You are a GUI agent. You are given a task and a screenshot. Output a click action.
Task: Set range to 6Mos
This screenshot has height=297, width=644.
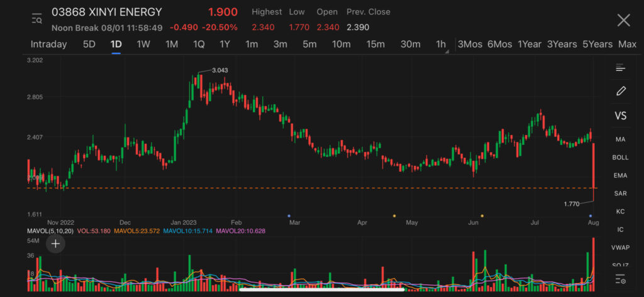pyautogui.click(x=500, y=45)
